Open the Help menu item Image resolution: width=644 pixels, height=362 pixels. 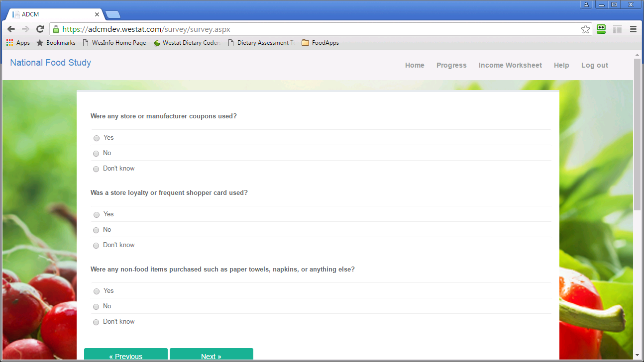tap(561, 65)
